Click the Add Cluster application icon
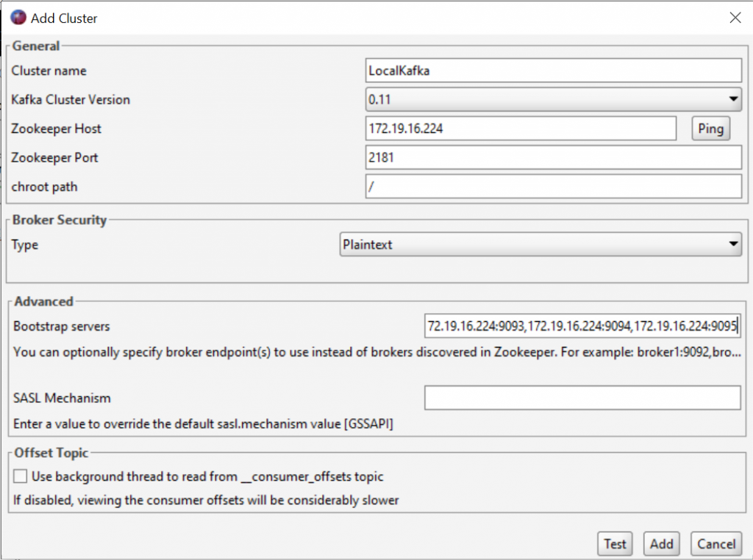Image resolution: width=753 pixels, height=560 pixels. (18, 17)
